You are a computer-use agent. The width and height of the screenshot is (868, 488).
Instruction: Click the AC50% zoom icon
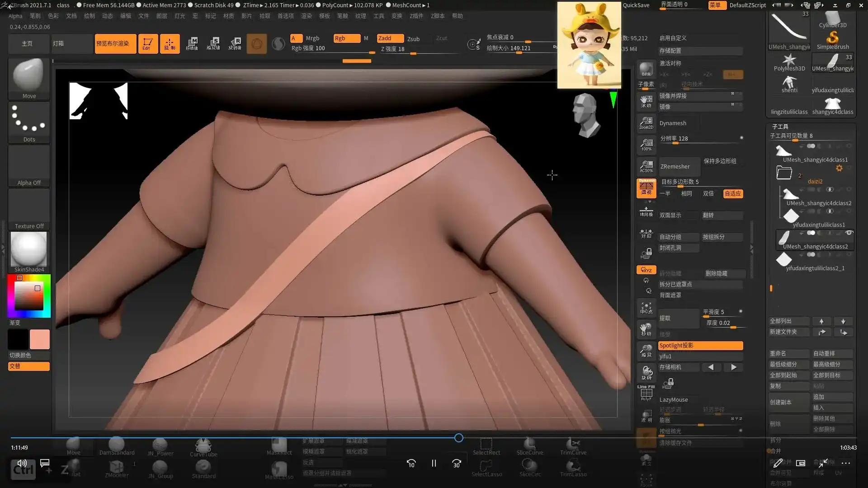[646, 166]
